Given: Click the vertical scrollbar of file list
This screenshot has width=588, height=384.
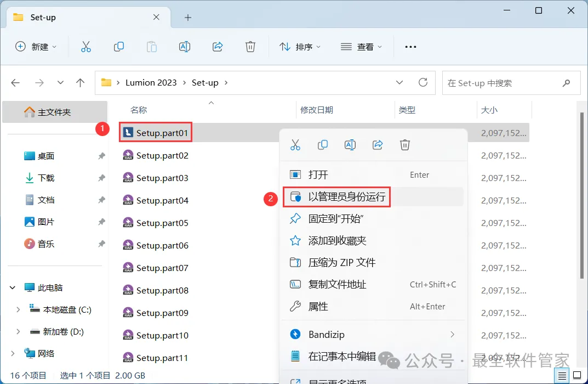Looking at the screenshot, I should [581, 195].
